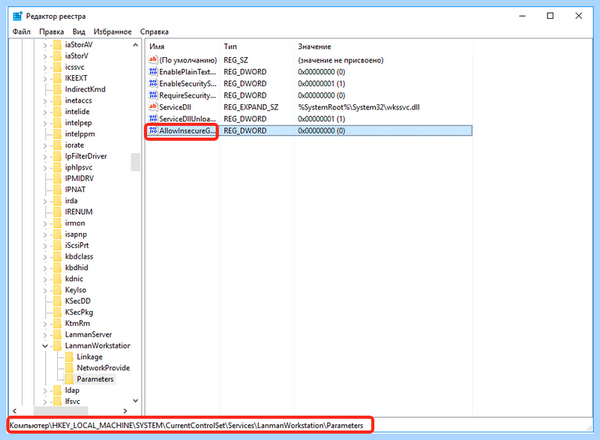Image resolution: width=600 pixels, height=440 pixels.
Task: Open the Правка menu
Action: [51, 32]
